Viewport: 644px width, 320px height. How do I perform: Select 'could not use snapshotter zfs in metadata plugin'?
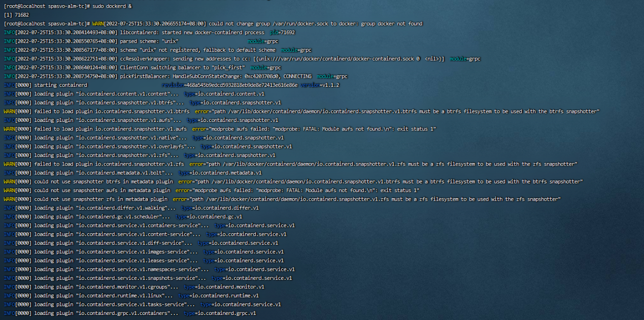click(100, 199)
